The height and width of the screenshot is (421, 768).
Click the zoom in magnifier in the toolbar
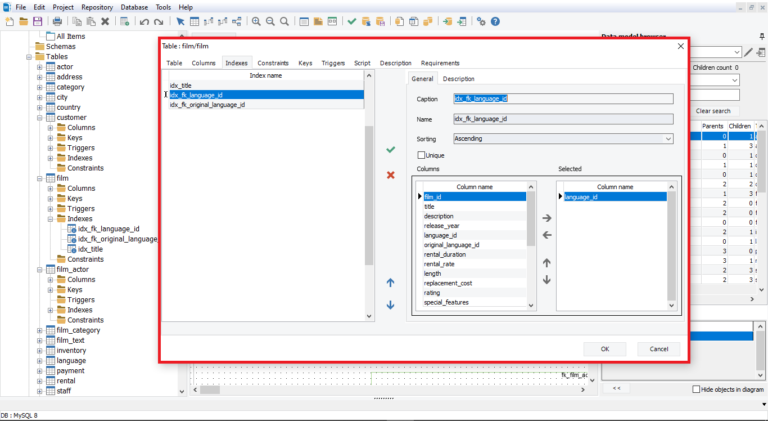pos(256,21)
